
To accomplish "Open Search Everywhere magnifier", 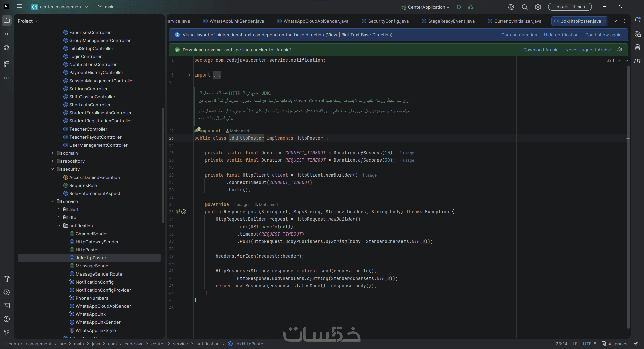I will (525, 7).
